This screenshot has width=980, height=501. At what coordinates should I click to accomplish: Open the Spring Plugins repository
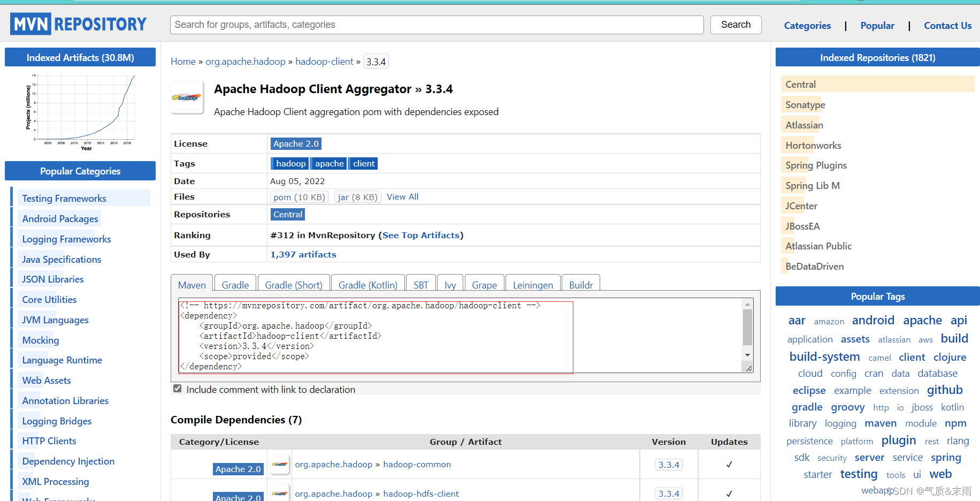coord(816,165)
